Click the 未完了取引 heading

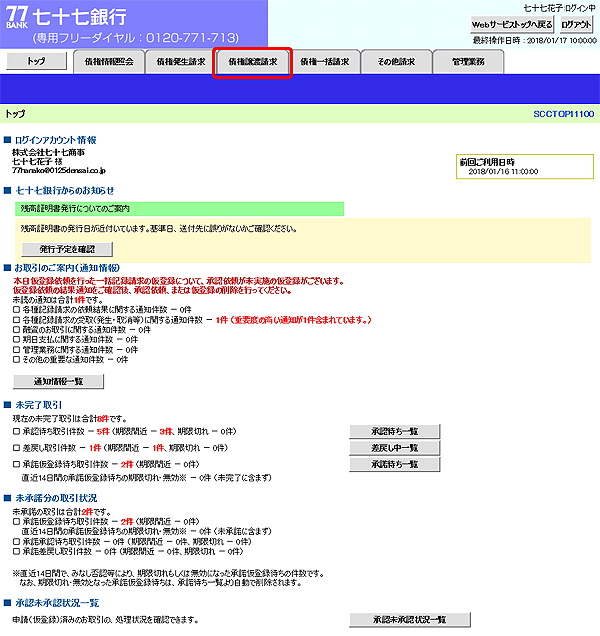(39, 405)
